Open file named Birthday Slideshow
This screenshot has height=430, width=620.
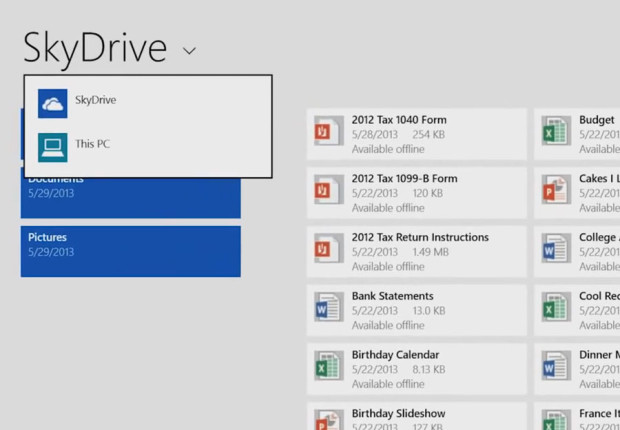coord(399,413)
